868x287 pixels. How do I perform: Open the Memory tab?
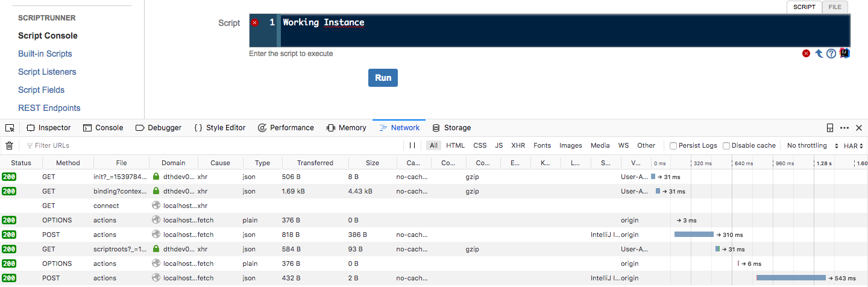tap(346, 128)
